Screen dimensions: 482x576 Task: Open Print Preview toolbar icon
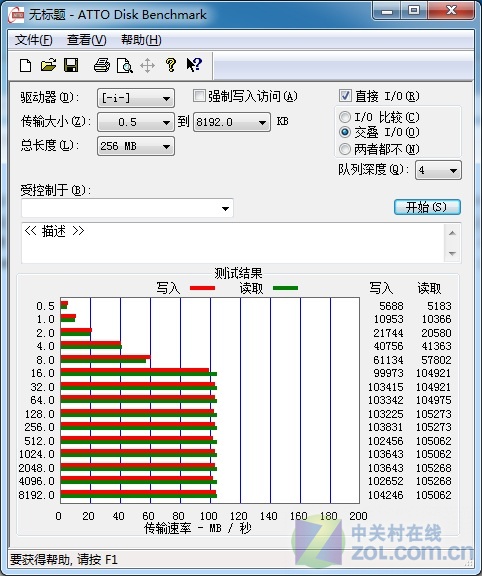[x=125, y=66]
